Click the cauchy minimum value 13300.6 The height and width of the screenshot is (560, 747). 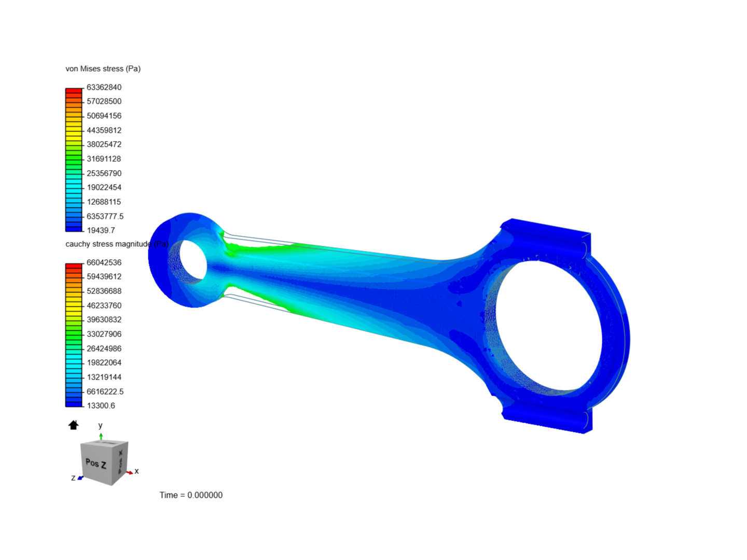(x=101, y=405)
